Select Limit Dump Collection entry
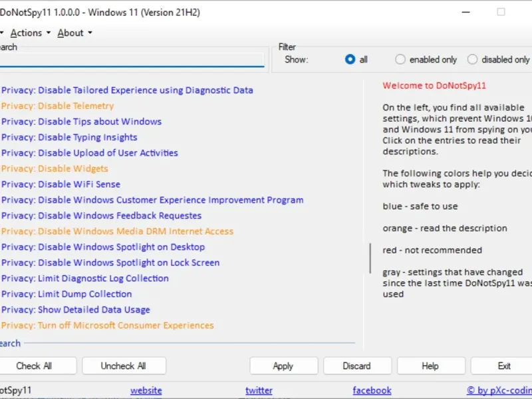Image resolution: width=532 pixels, height=399 pixels. (66, 294)
